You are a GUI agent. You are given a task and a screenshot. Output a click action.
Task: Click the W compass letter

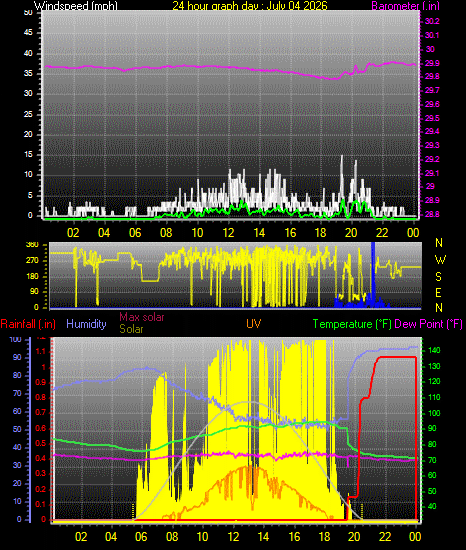point(440,260)
